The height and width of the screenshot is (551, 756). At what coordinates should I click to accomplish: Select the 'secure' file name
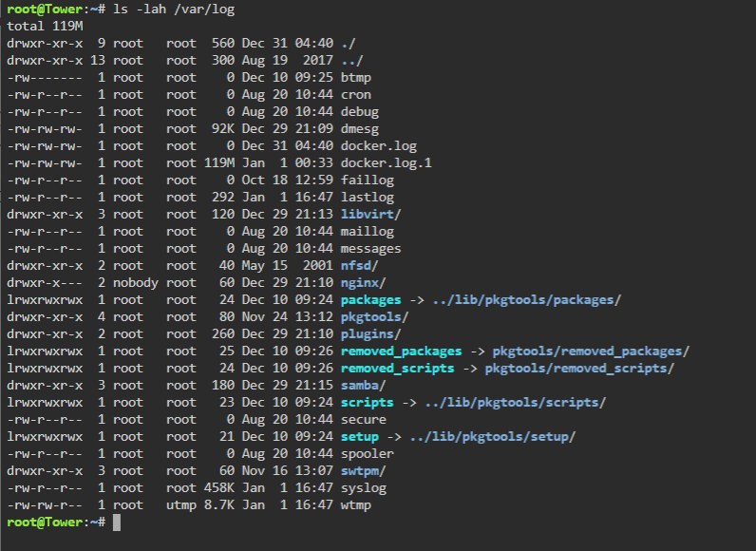click(364, 420)
